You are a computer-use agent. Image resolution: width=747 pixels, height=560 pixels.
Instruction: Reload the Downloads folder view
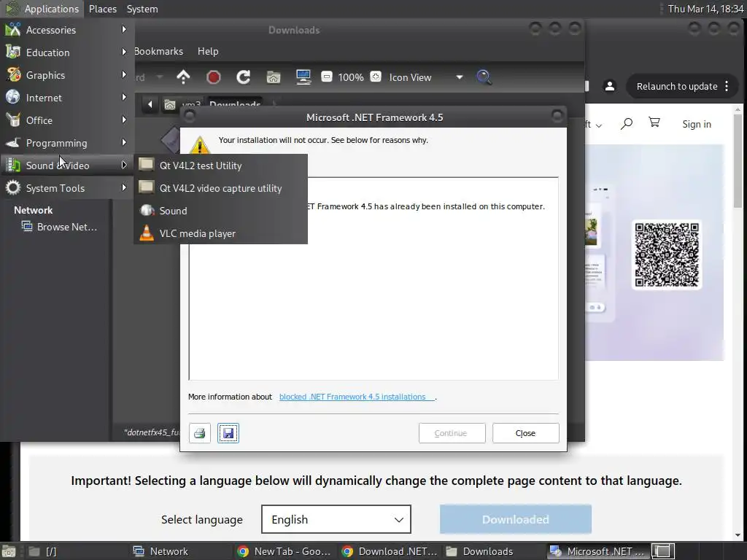click(244, 77)
